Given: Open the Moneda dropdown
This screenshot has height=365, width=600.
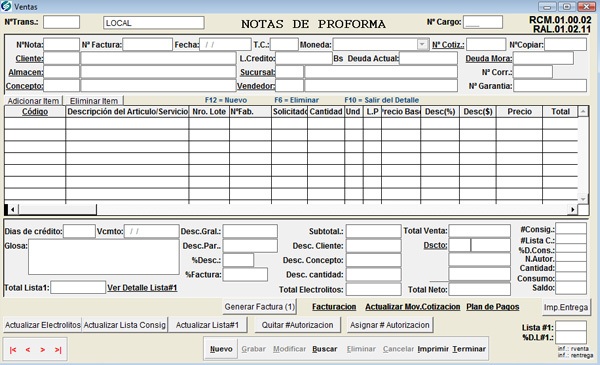Looking at the screenshot, I should click(x=422, y=44).
